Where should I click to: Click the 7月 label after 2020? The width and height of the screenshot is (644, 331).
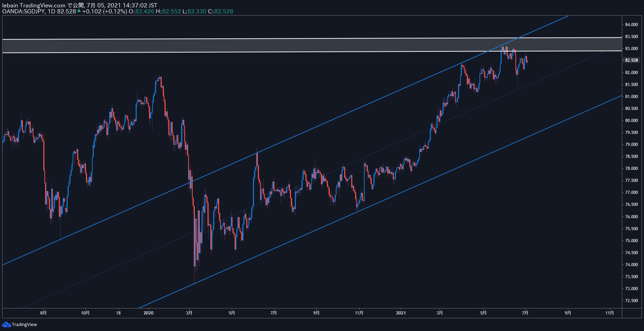[273, 313]
